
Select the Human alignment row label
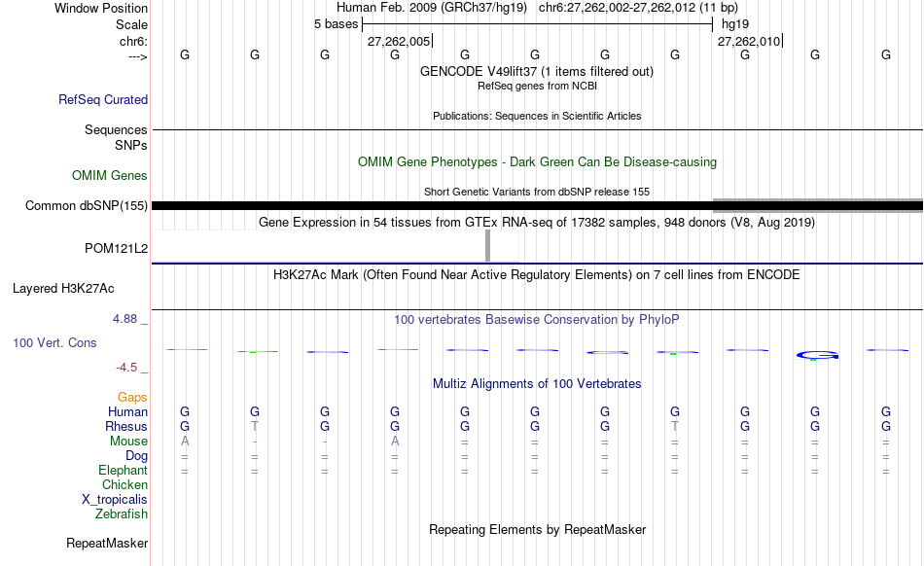[127, 411]
